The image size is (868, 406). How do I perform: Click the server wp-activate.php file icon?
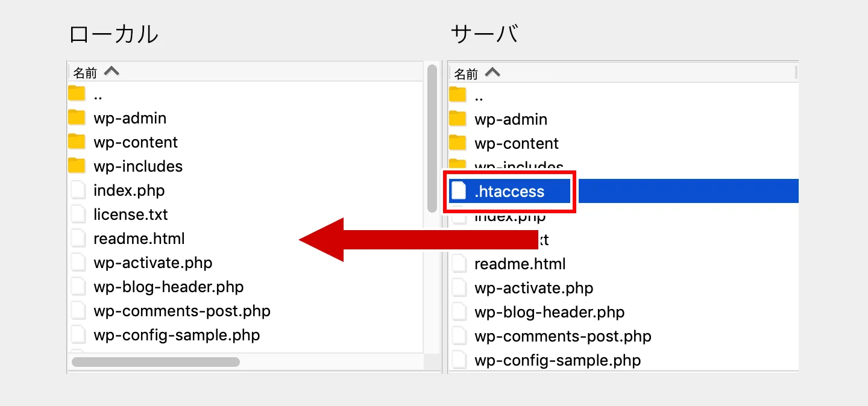click(x=459, y=288)
